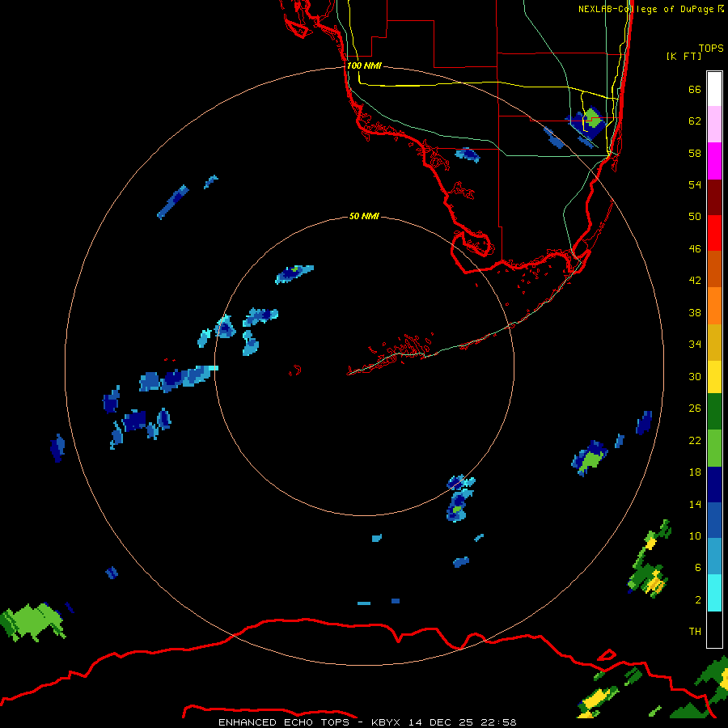Click the 50 value on the legend scale

[695, 217]
